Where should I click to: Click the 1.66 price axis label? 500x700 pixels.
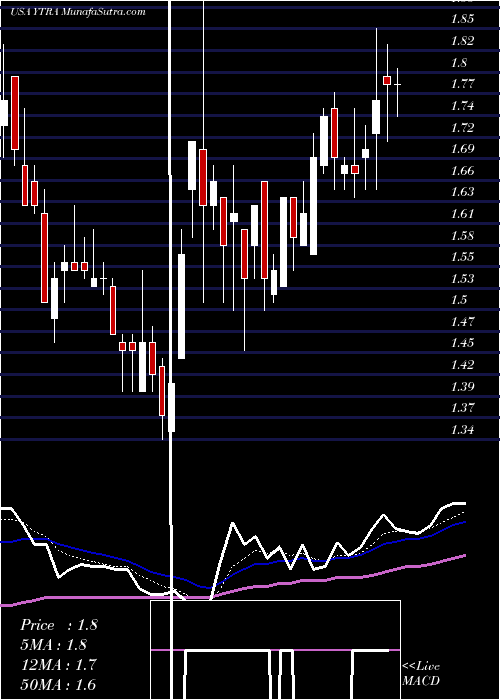[462, 171]
